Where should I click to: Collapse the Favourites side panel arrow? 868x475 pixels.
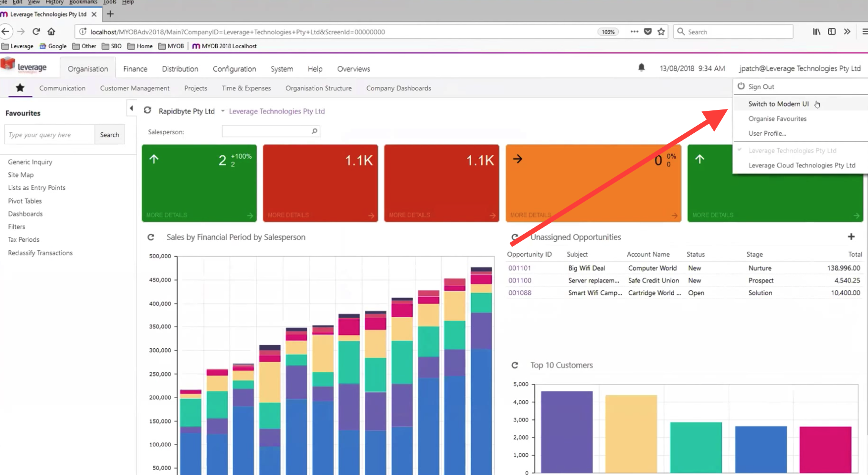131,108
